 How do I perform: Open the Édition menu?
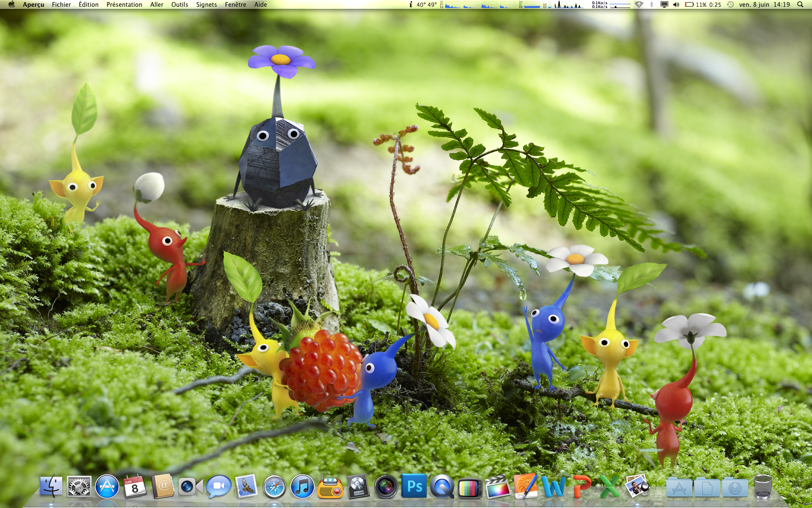click(88, 5)
